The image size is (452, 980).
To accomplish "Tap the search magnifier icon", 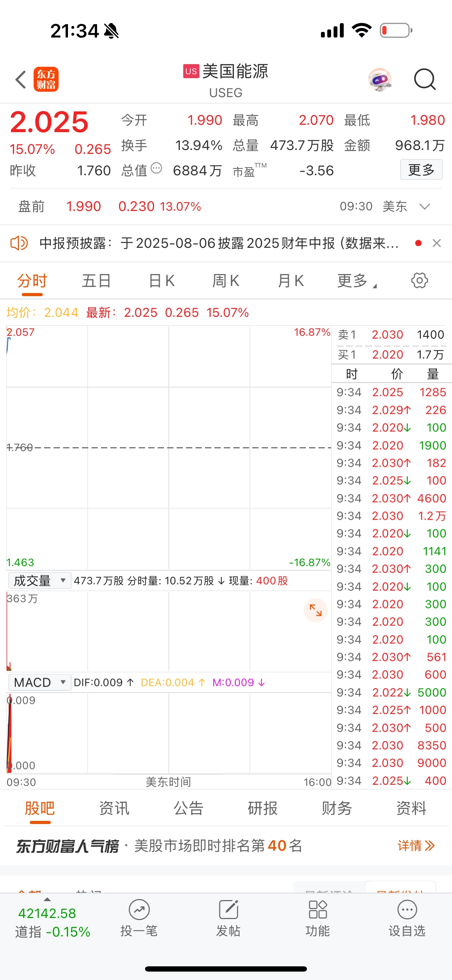I will pyautogui.click(x=425, y=80).
